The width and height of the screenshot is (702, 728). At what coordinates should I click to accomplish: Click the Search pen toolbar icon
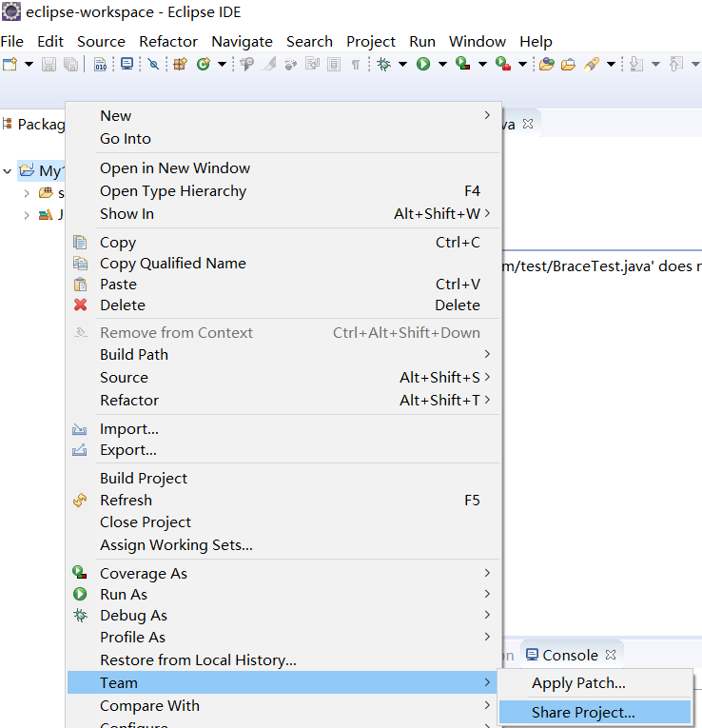coord(592,64)
